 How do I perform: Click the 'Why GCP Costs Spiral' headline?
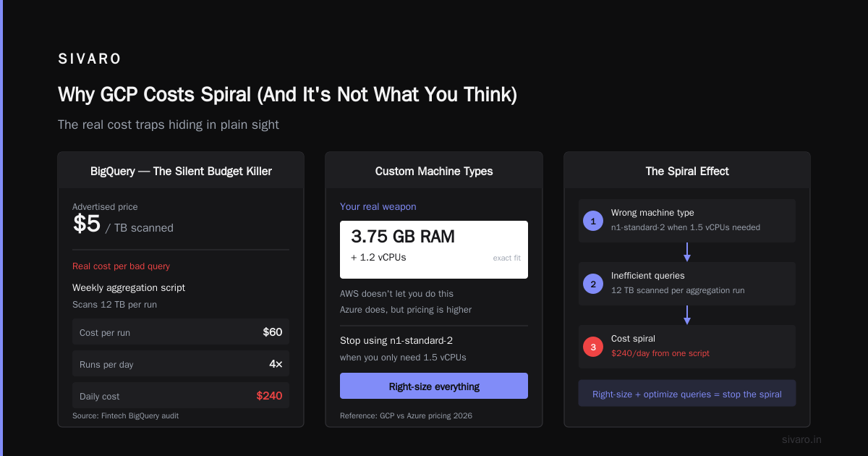287,95
